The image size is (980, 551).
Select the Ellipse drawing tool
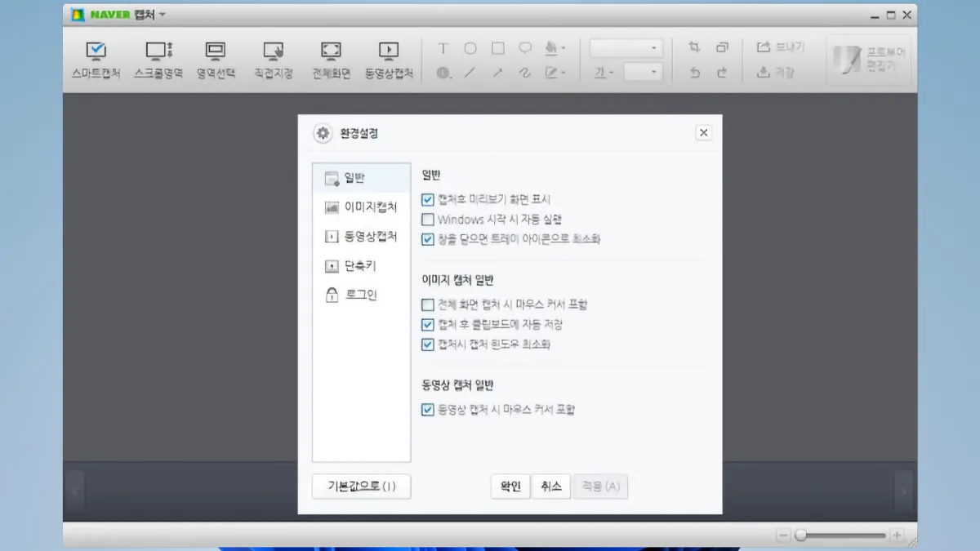(x=470, y=48)
